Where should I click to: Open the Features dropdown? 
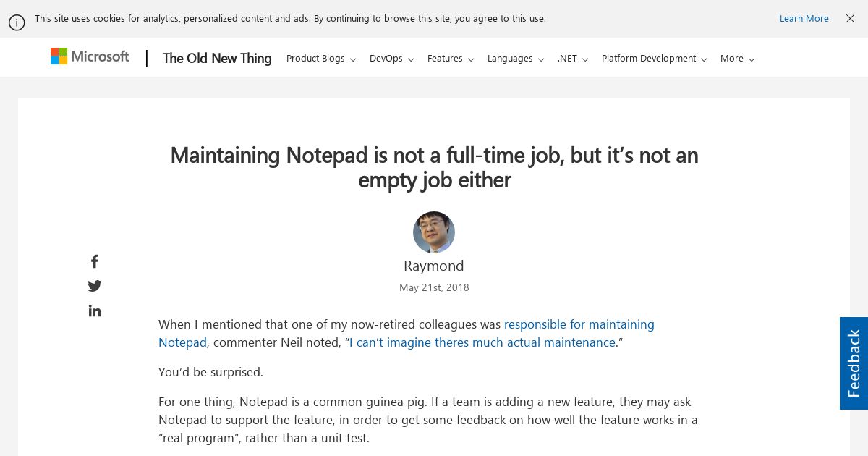(x=451, y=59)
